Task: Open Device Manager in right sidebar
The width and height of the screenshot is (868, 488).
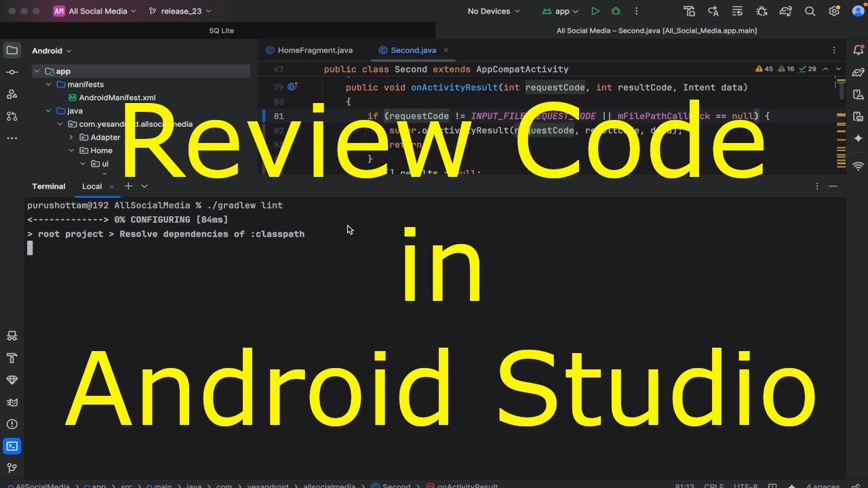Action: tap(859, 94)
